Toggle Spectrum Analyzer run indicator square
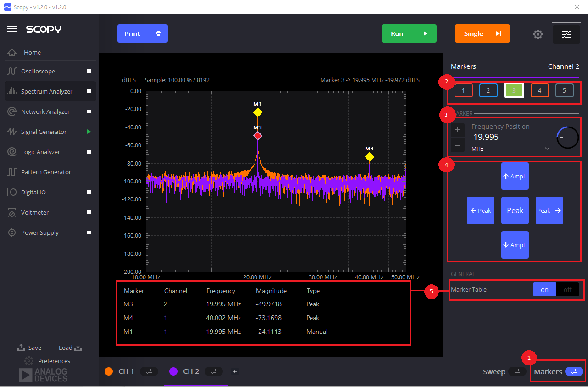588x387 pixels. coord(89,91)
